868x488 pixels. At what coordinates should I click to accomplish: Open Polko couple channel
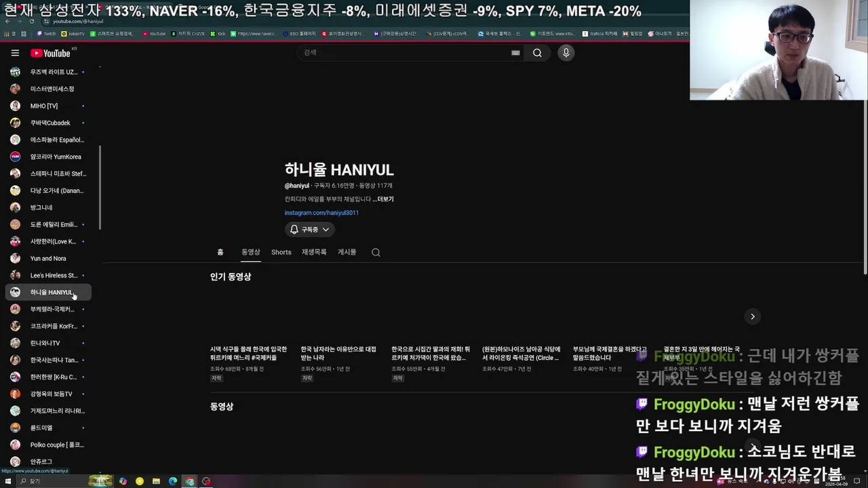tap(47, 445)
